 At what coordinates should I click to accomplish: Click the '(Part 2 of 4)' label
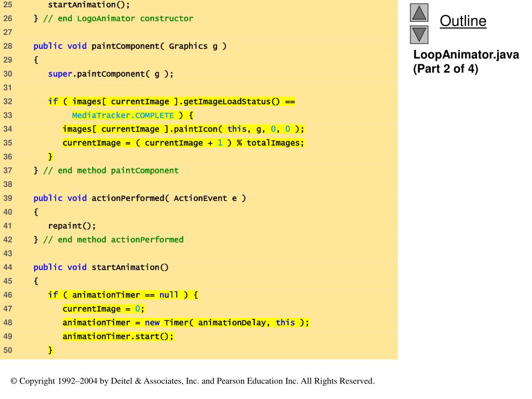tap(445, 69)
